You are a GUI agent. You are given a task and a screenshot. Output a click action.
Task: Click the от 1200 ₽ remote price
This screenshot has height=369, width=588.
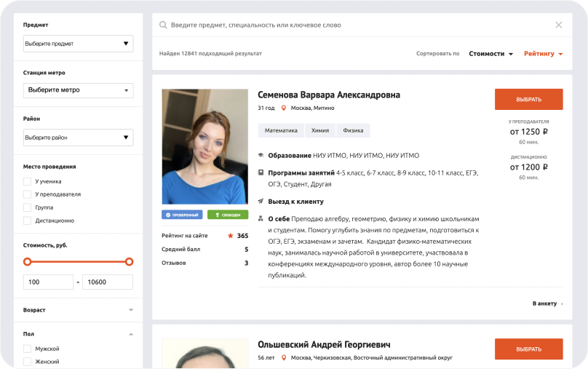point(529,167)
